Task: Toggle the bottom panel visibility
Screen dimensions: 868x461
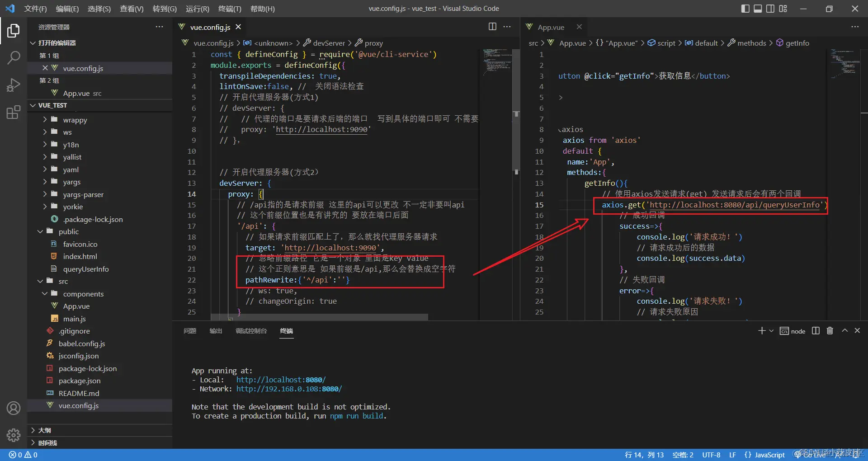Action: tap(758, 9)
